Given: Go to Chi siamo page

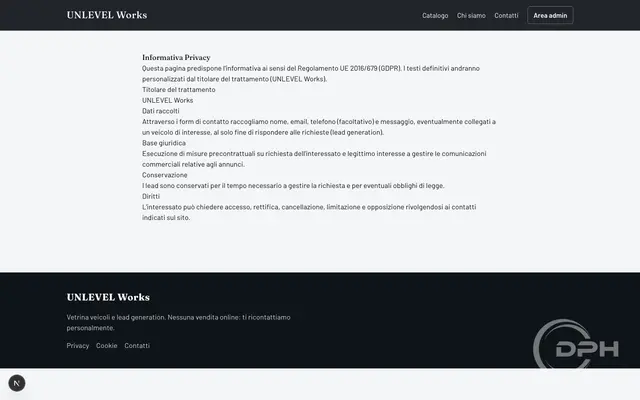Looking at the screenshot, I should click(471, 16).
